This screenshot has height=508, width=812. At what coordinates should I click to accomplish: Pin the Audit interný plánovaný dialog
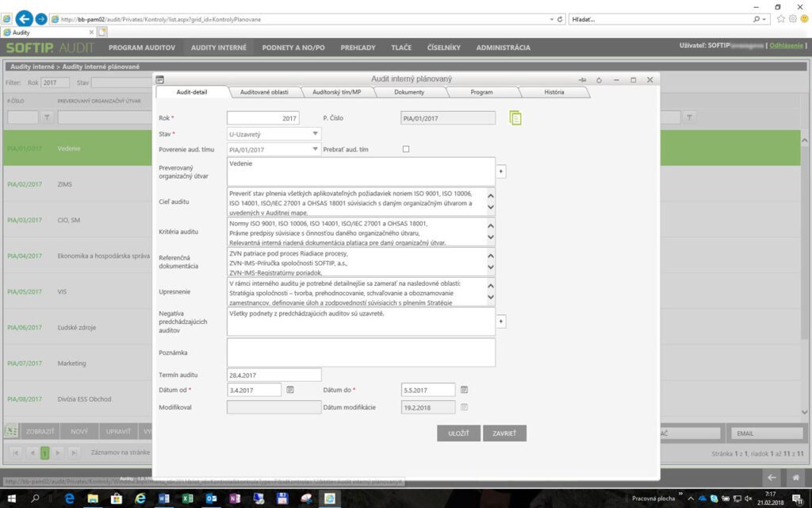(x=582, y=79)
